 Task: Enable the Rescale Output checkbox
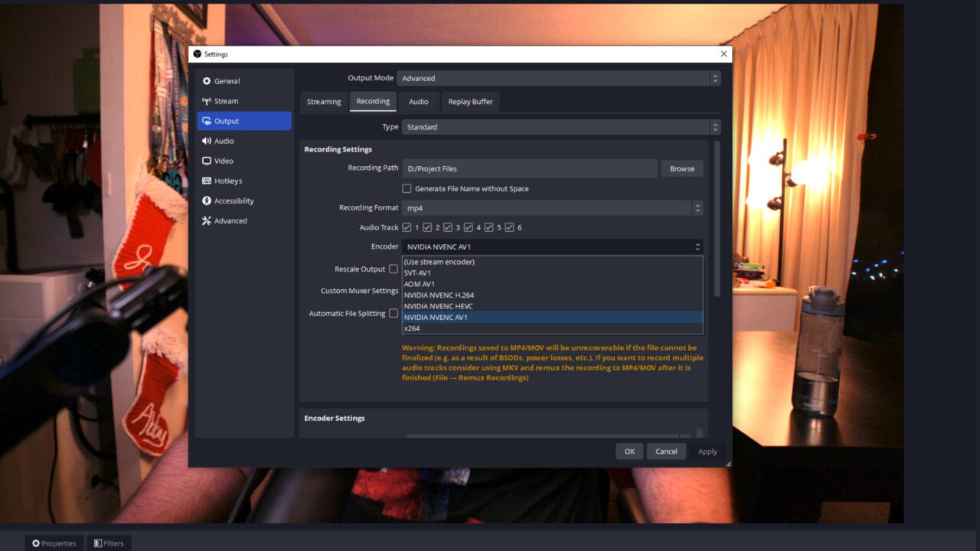[394, 269]
